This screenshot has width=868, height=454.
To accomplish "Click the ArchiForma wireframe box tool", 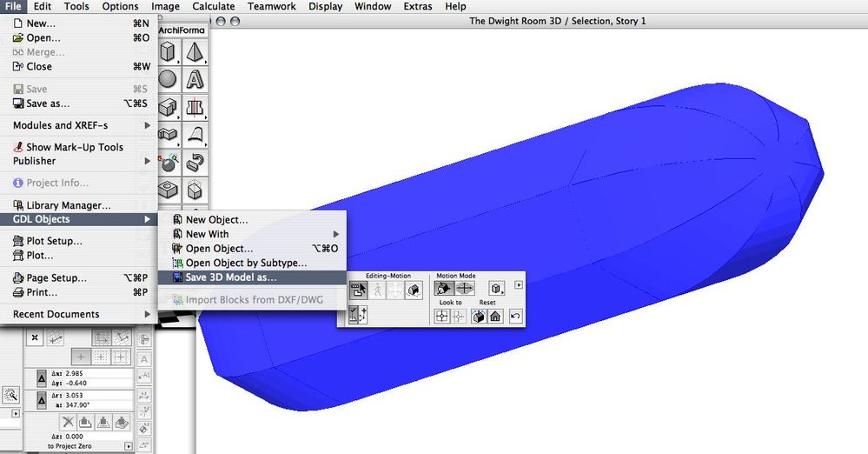I will coord(195,190).
